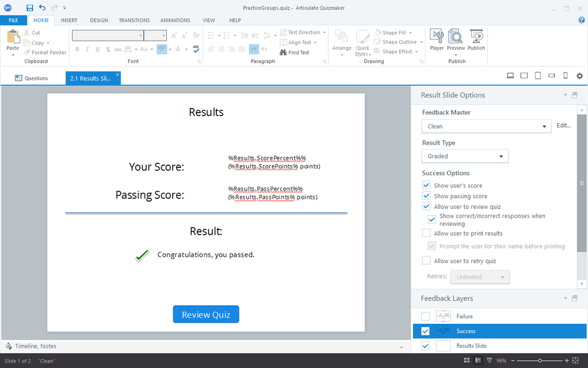The image size is (588, 368).
Task: Switch to the Design ribbon tab
Action: (x=98, y=20)
